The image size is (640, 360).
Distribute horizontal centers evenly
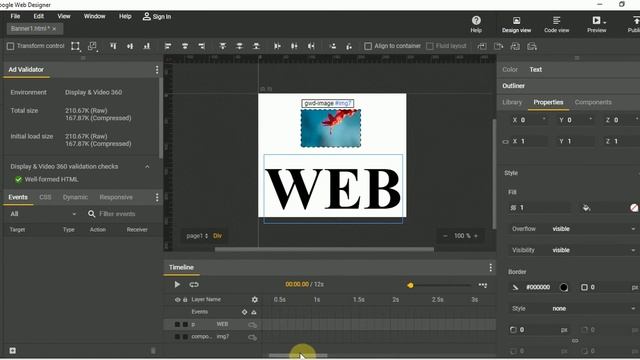pyautogui.click(x=294, y=46)
